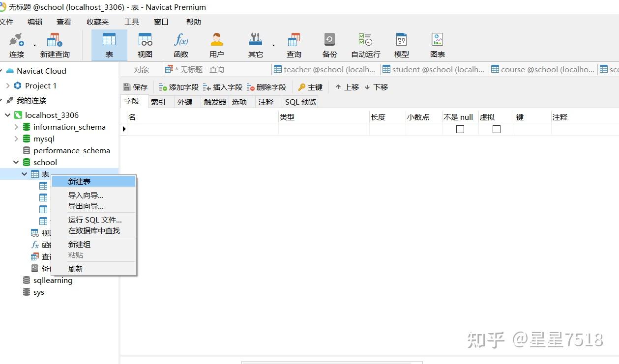
Task: Open the 模型 model toolbar icon
Action: point(402,45)
